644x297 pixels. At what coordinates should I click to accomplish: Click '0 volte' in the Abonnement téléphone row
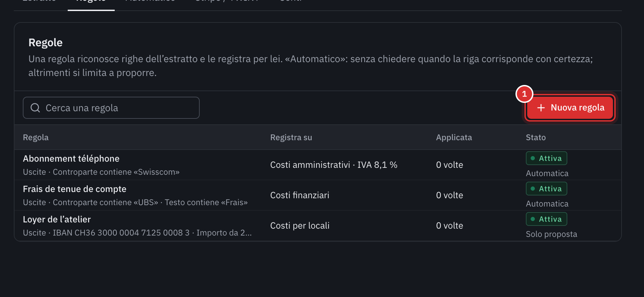pyautogui.click(x=449, y=165)
